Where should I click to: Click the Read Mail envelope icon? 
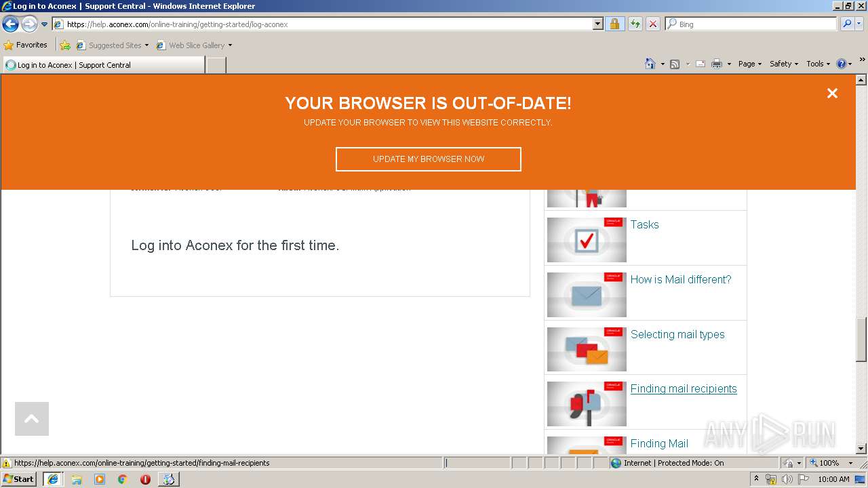point(701,64)
